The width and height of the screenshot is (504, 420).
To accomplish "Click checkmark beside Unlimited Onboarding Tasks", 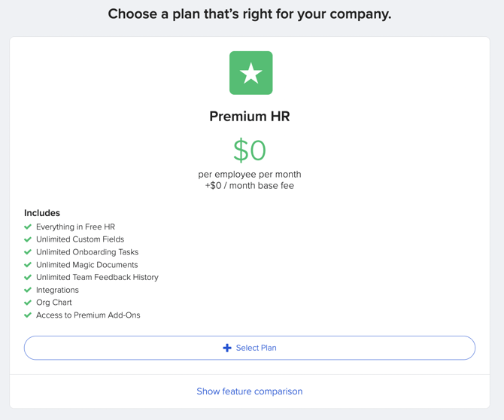I will 28,252.
